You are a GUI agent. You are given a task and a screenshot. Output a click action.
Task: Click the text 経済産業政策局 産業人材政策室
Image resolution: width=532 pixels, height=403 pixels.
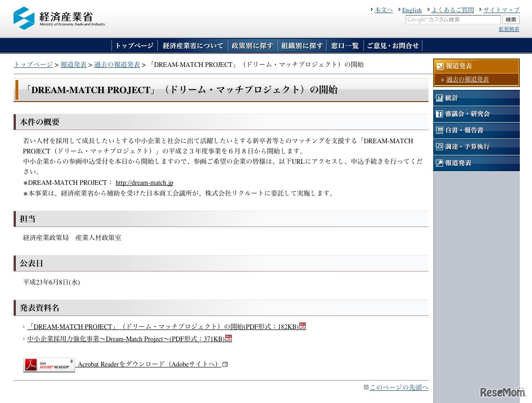click(72, 237)
